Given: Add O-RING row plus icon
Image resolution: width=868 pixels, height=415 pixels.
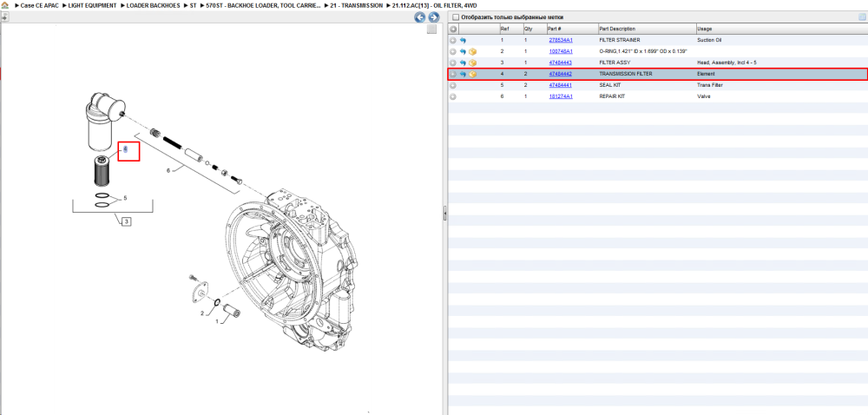Looking at the screenshot, I should tap(452, 51).
